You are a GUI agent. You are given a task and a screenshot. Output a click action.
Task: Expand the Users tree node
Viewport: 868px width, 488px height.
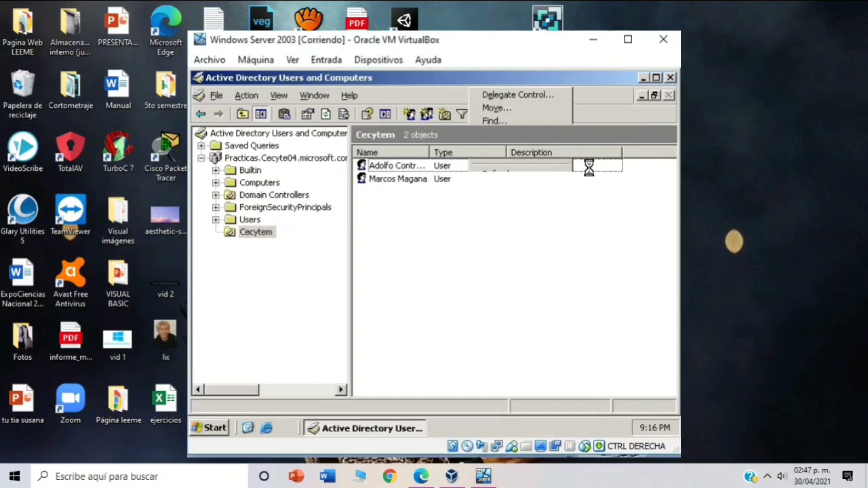(x=216, y=220)
